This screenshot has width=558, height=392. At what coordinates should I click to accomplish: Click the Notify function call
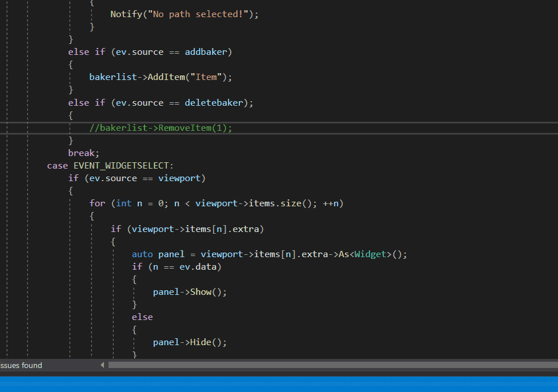point(126,14)
